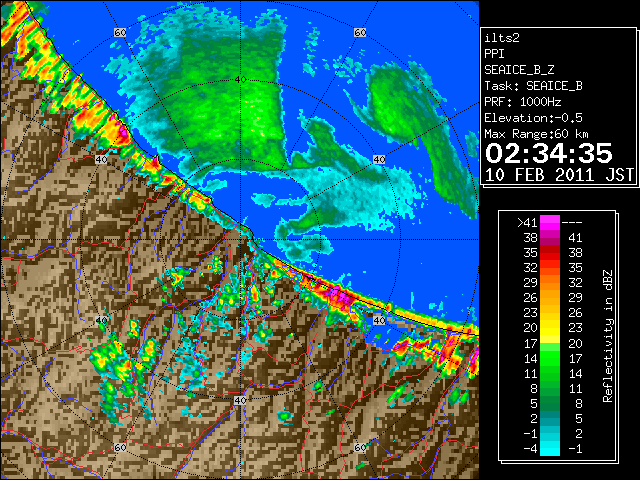
Task: Click the "Max Range:60 km" text
Action: pos(536,134)
